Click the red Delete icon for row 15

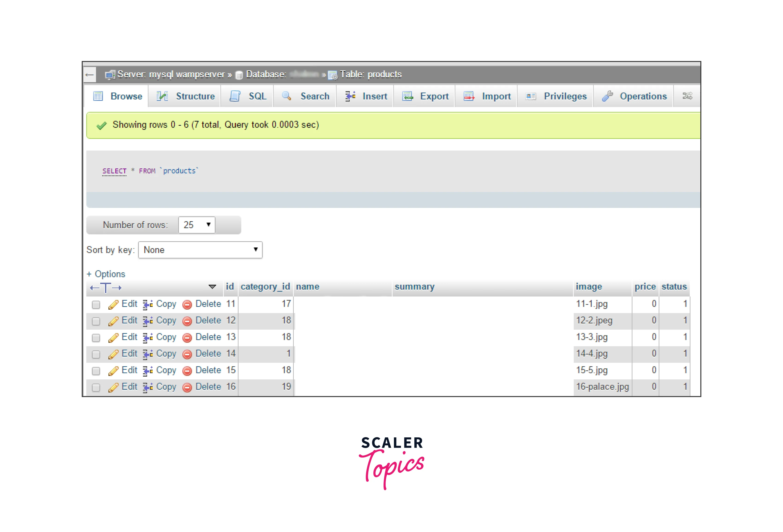pyautogui.click(x=187, y=371)
